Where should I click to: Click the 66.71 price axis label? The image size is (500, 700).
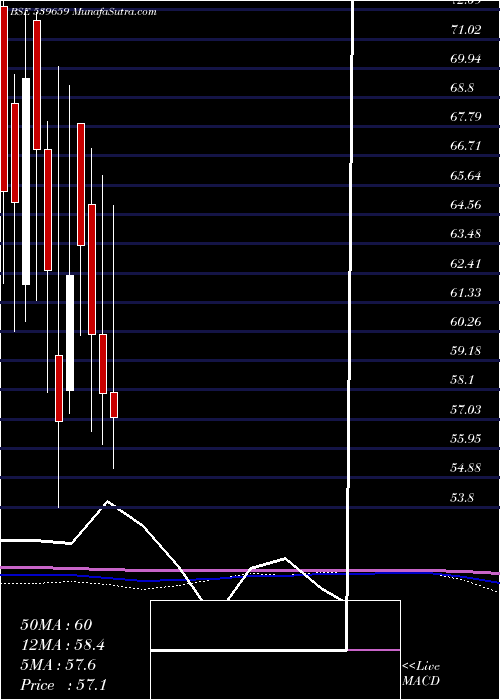click(466, 146)
